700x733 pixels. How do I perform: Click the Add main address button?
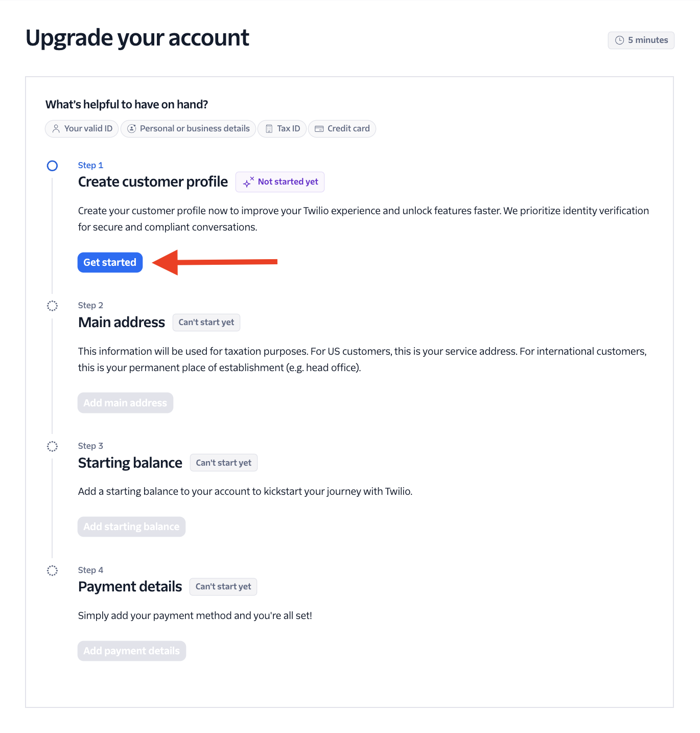click(125, 403)
